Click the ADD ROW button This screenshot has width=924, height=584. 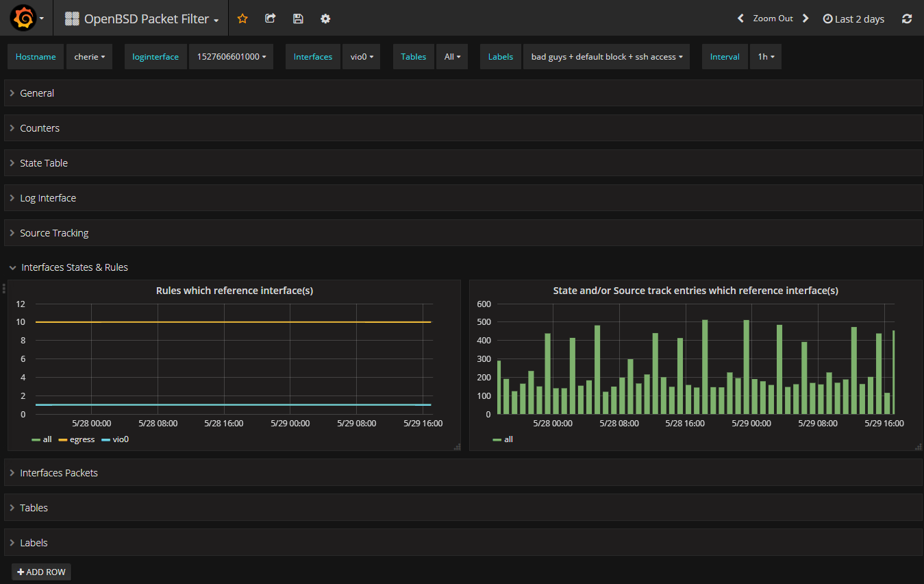[41, 572]
